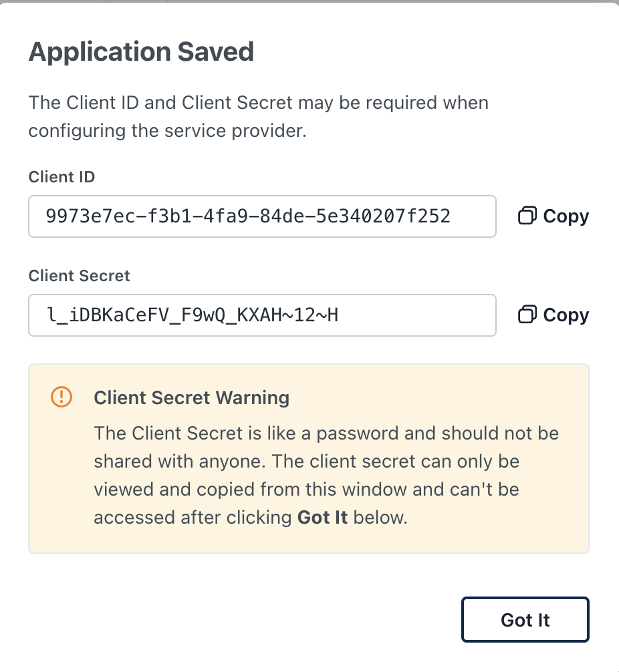Click the copy icon beside Client Secret

pos(527,315)
